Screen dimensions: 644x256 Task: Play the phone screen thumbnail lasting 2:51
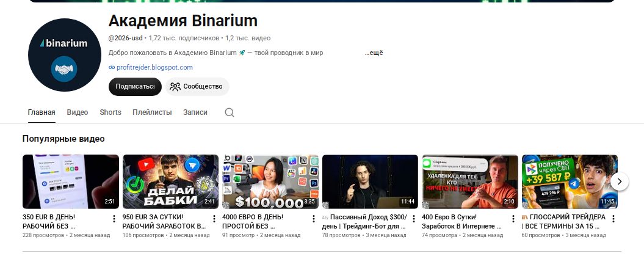(x=71, y=181)
